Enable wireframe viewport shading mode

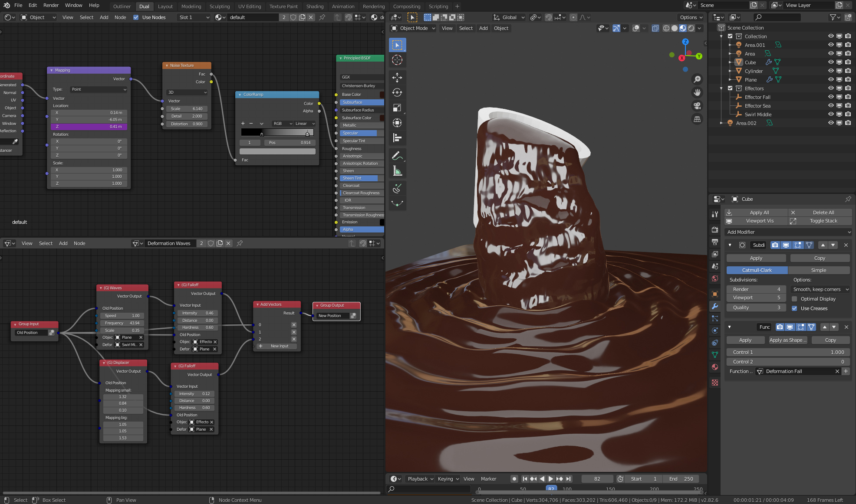[x=666, y=28]
